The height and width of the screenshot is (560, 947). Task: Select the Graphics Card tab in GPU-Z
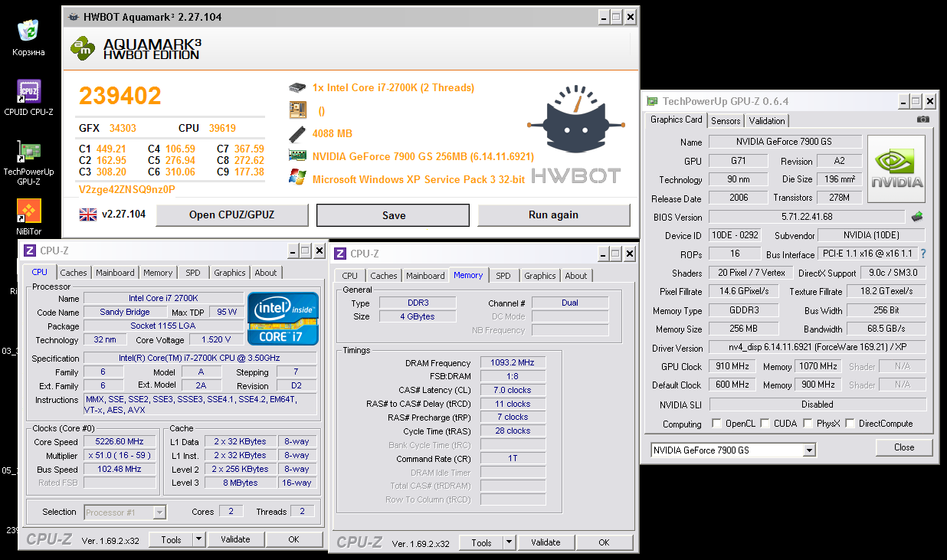[676, 120]
